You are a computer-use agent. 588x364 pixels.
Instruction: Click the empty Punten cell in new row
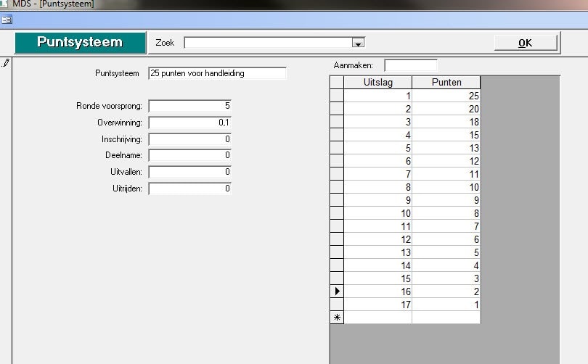446,317
